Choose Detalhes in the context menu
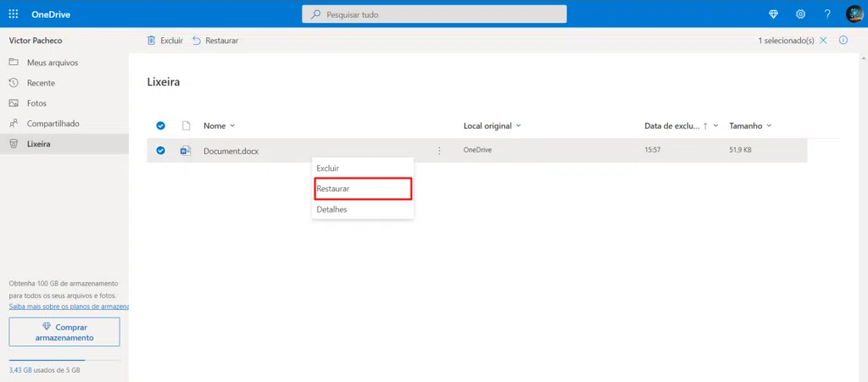The image size is (868, 382). tap(363, 209)
